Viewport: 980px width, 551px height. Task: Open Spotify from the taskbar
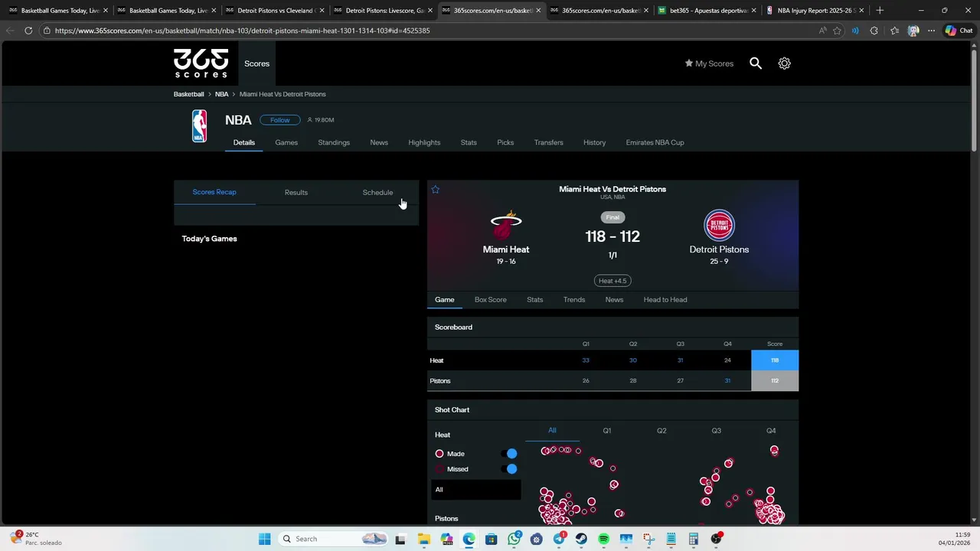603,539
